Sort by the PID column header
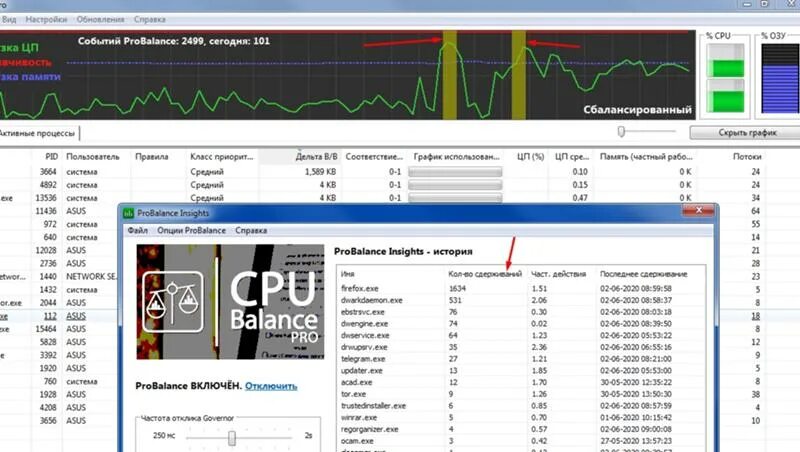800x452 pixels. [x=51, y=157]
